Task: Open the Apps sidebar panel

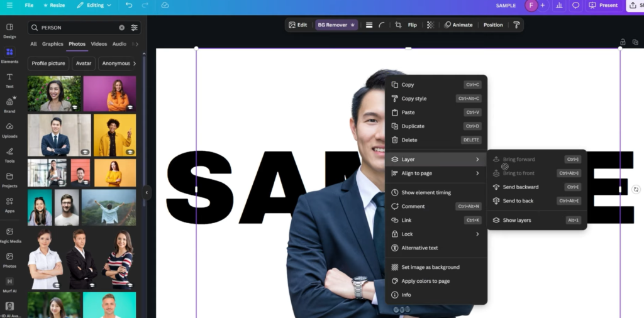Action: tap(9, 205)
